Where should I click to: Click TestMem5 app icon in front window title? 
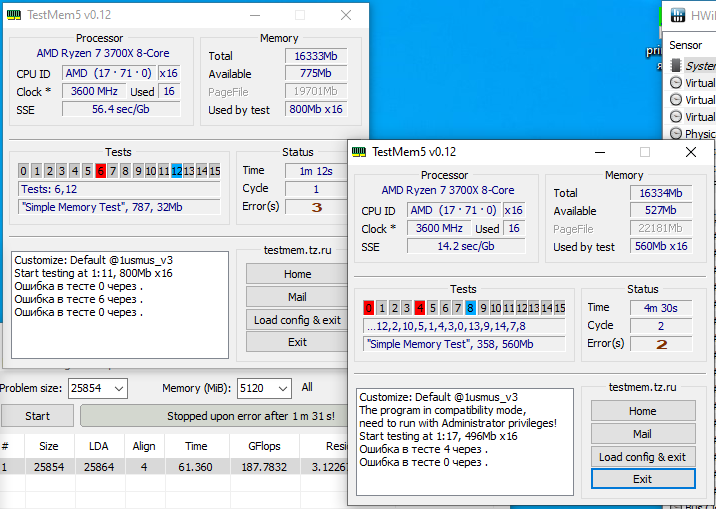point(359,152)
